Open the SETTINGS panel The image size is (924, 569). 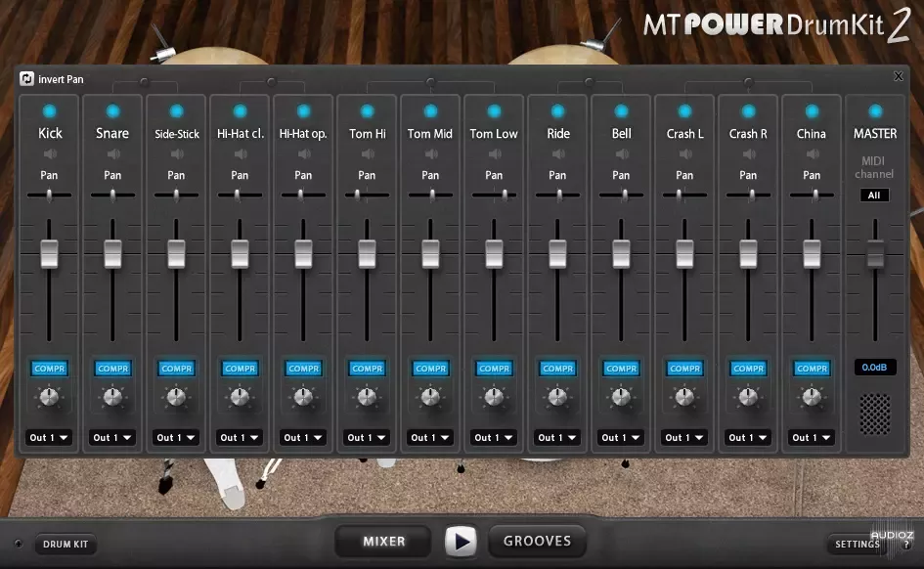[x=858, y=545]
